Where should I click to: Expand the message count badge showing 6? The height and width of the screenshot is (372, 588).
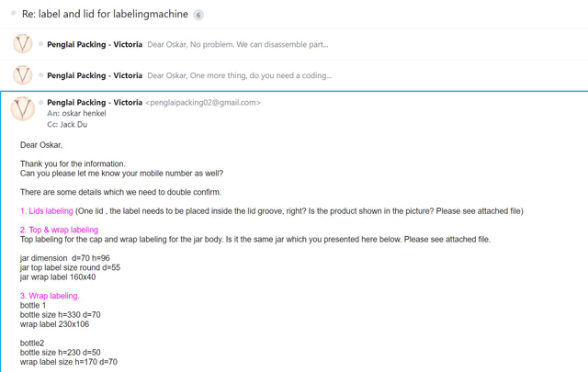pyautogui.click(x=198, y=15)
